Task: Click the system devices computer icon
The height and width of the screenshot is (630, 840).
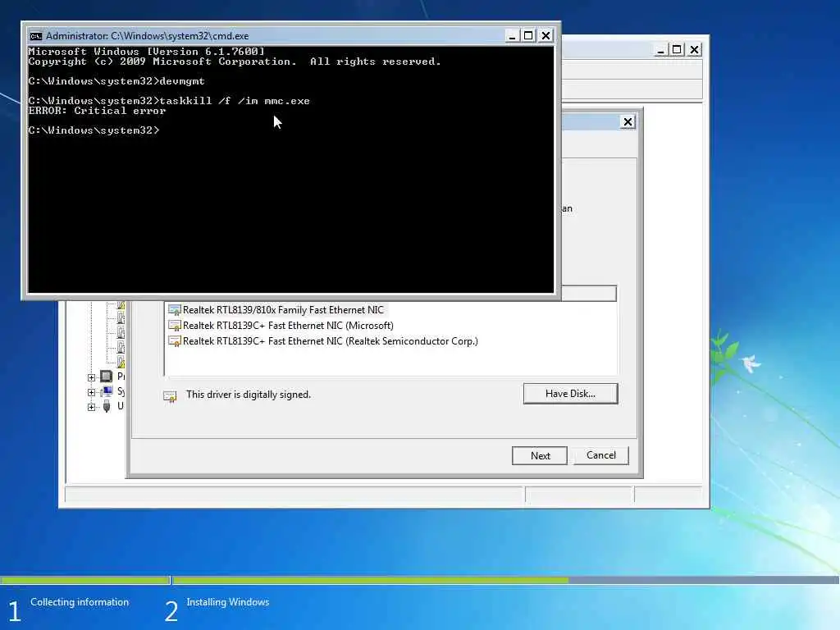Action: pyautogui.click(x=107, y=391)
